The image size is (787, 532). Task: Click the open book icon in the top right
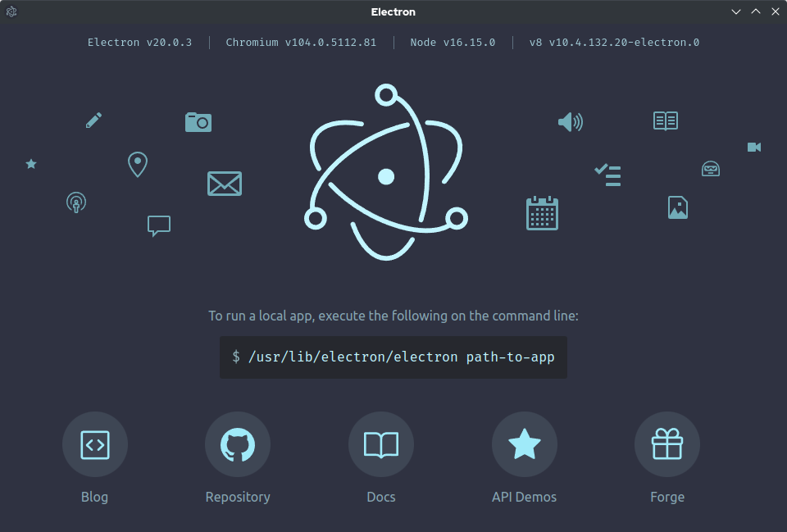coord(665,120)
